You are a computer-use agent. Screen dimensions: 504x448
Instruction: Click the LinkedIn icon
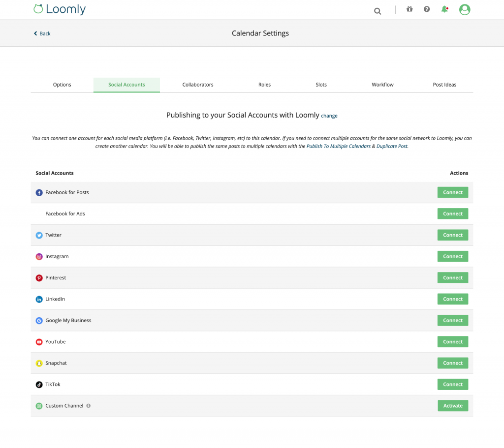click(x=39, y=299)
